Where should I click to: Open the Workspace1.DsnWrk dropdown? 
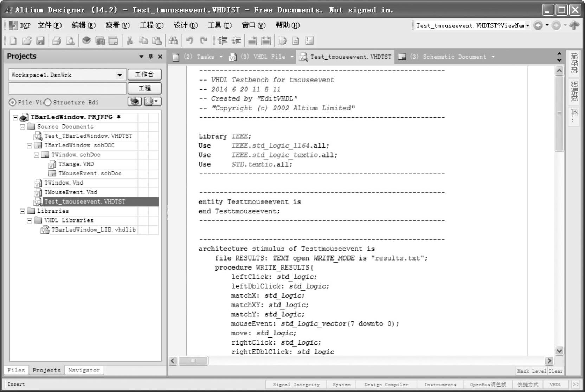coord(120,75)
